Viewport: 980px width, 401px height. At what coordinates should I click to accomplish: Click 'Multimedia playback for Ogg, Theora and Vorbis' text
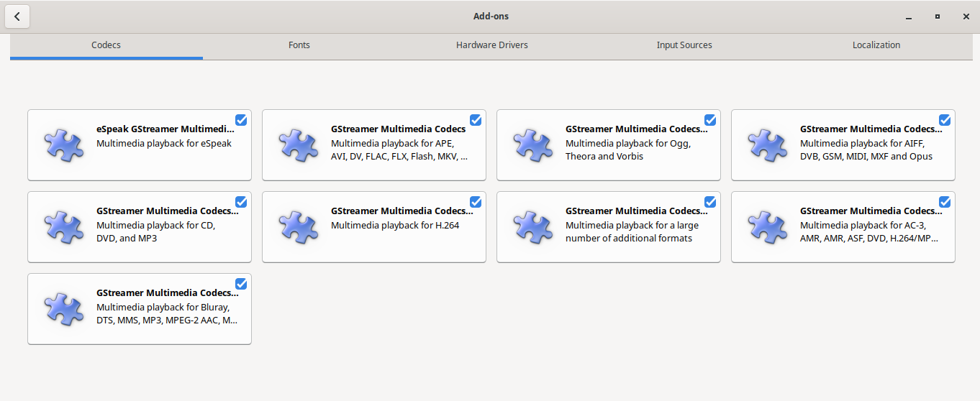(x=628, y=149)
